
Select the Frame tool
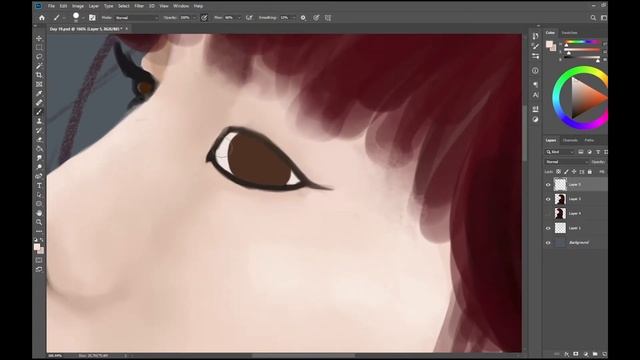click(x=39, y=84)
